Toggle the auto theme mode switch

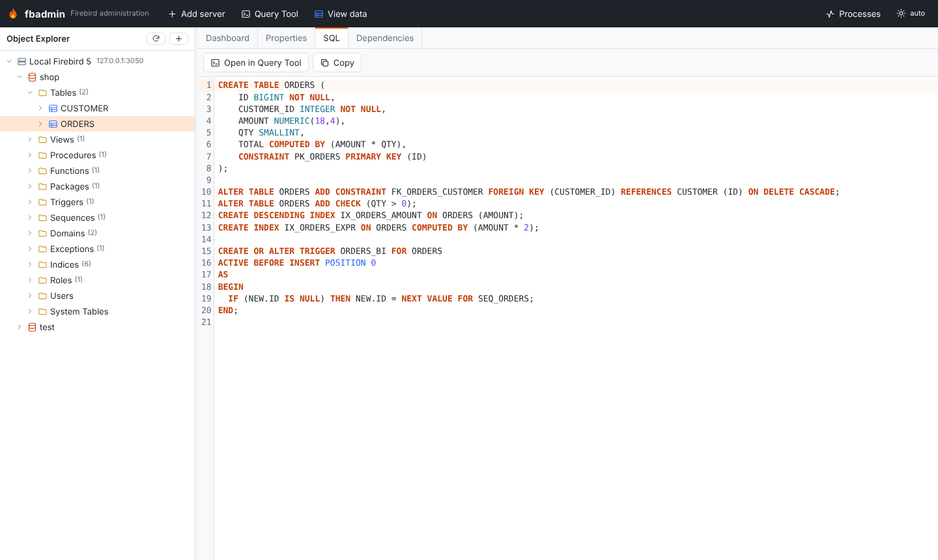(x=911, y=14)
